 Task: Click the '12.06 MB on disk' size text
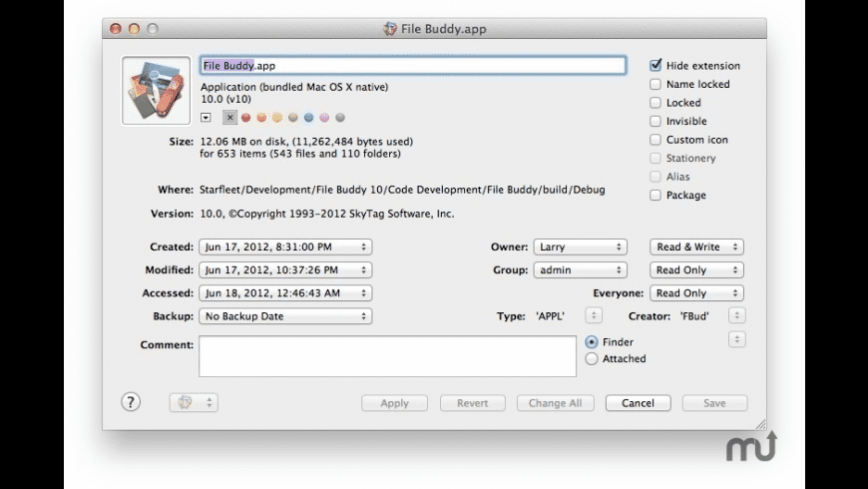306,142
